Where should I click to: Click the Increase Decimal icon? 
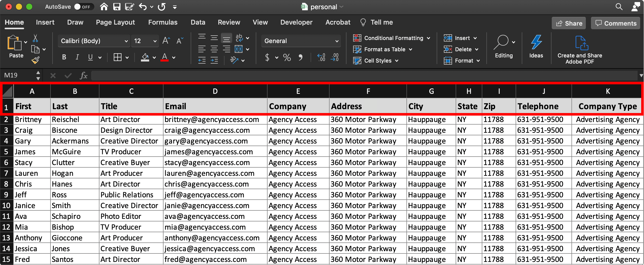(321, 57)
